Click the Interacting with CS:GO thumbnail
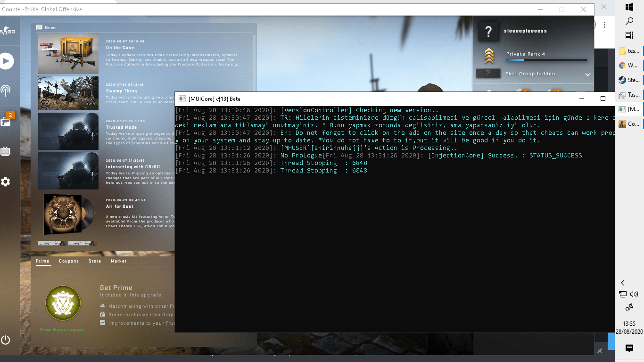The image size is (644, 362). 68,171
